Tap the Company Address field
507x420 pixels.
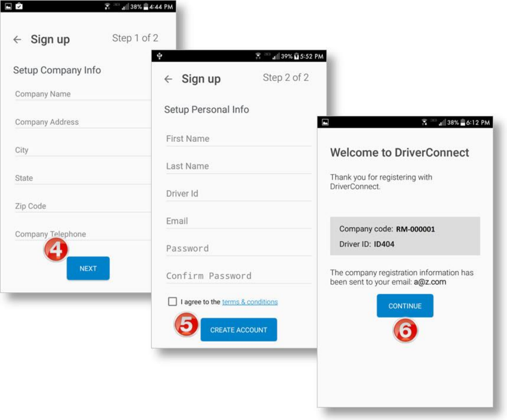click(83, 122)
